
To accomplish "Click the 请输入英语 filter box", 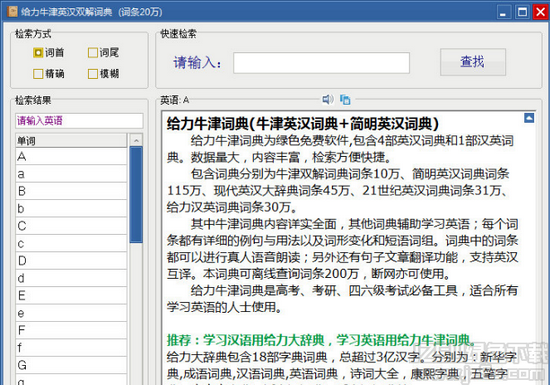I will point(79,121).
